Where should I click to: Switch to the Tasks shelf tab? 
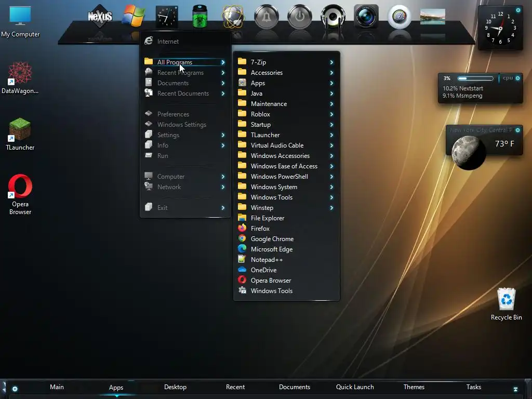coord(474,387)
